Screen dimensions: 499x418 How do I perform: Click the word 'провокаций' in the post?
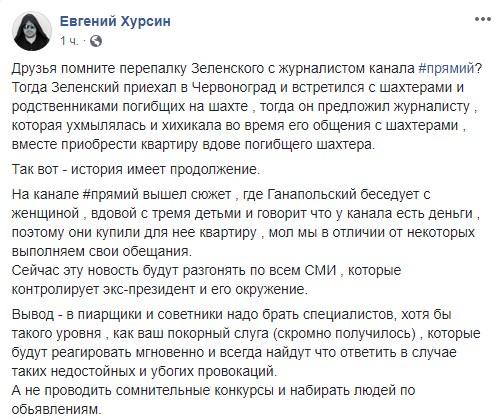click(x=237, y=371)
